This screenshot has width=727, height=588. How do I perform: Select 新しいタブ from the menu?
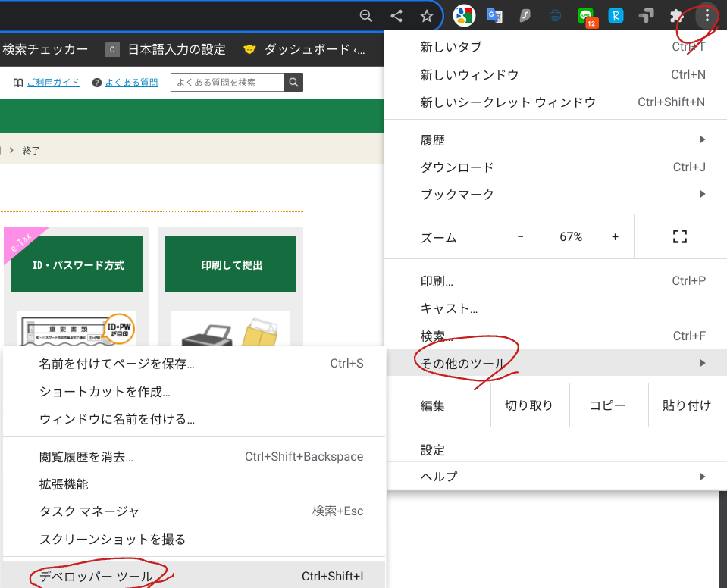(x=556, y=47)
